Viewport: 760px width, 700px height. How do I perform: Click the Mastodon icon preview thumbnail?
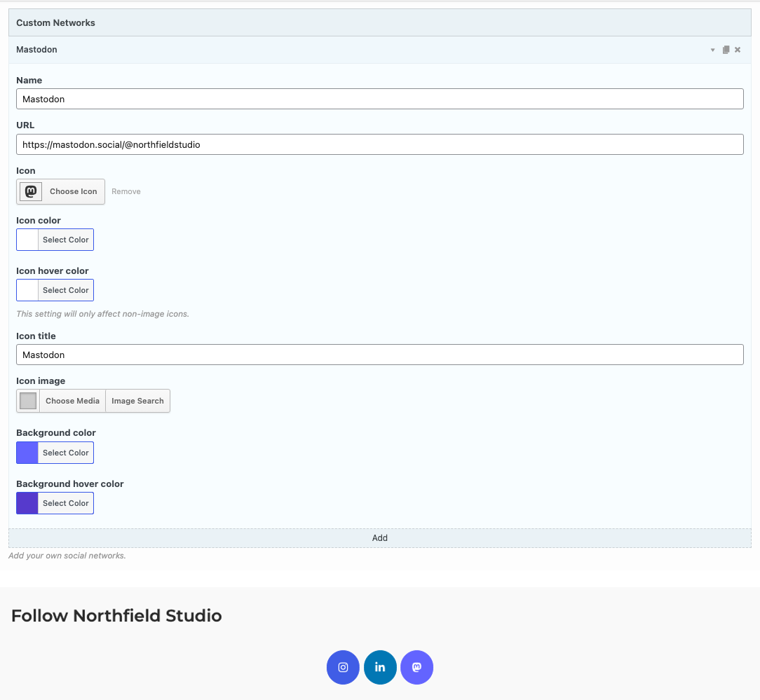31,191
